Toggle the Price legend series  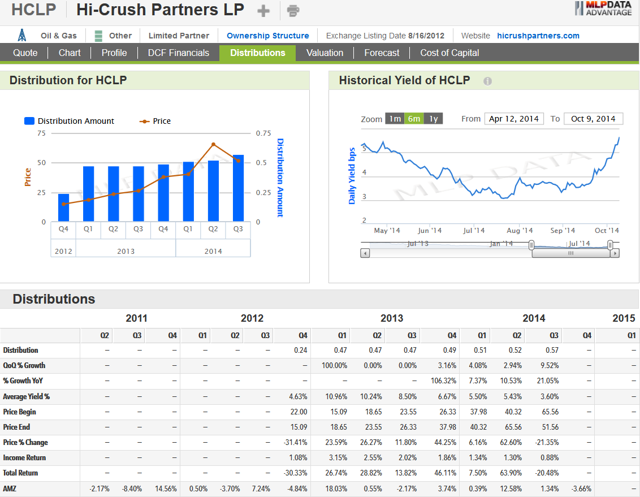coord(155,121)
